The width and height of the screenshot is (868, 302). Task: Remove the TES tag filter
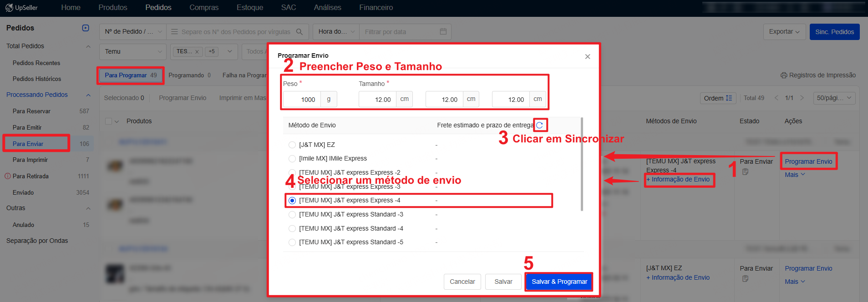[197, 52]
